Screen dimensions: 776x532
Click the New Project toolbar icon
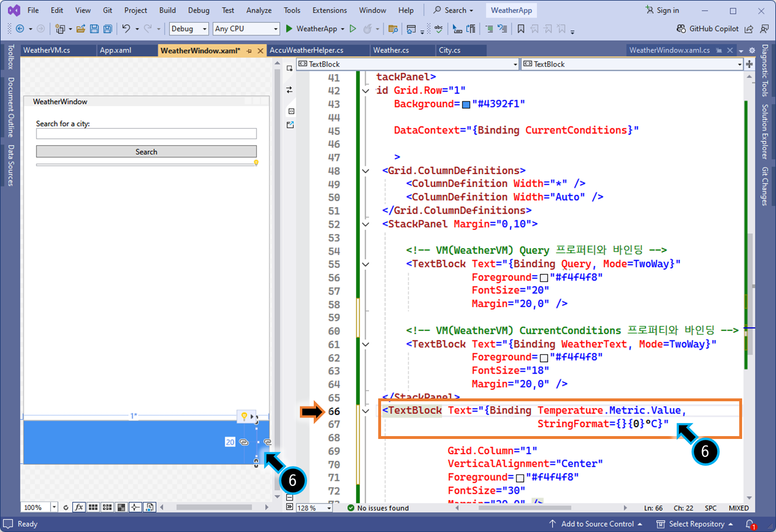60,29
